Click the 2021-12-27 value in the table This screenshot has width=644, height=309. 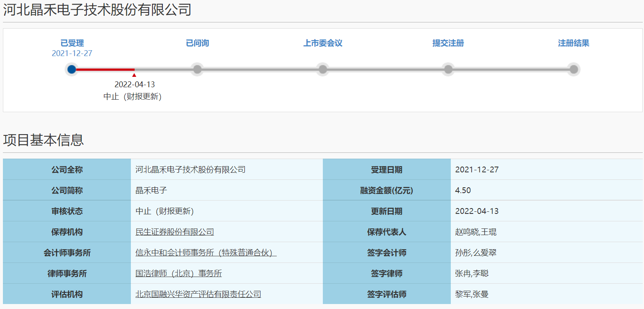click(477, 169)
